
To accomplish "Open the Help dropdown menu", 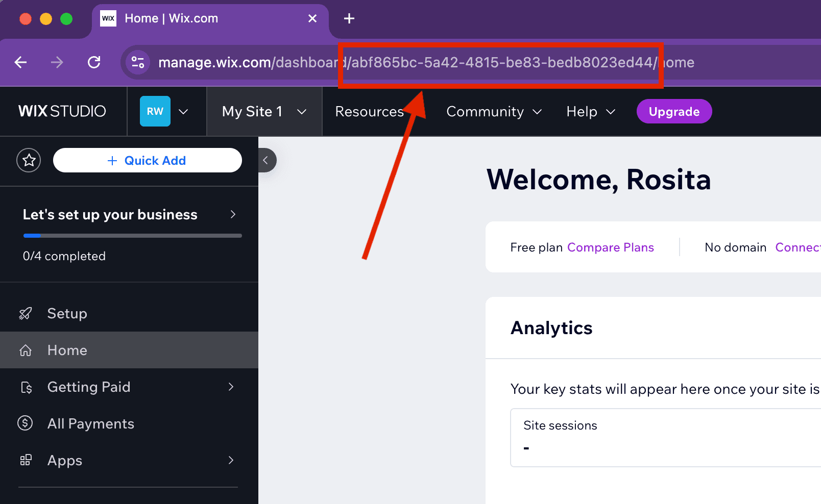I will tap(591, 111).
